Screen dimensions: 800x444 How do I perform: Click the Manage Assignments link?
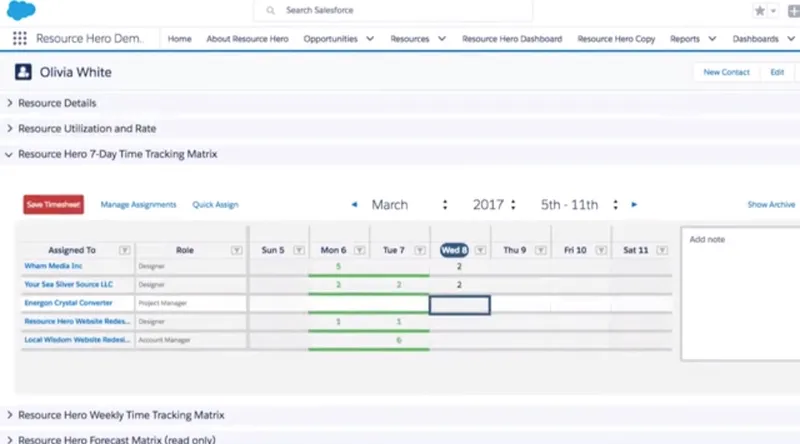coord(138,205)
